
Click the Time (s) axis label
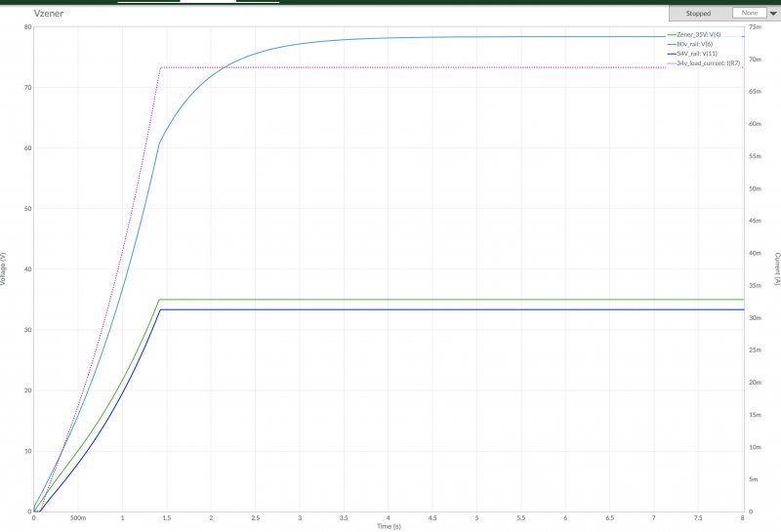[x=389, y=526]
